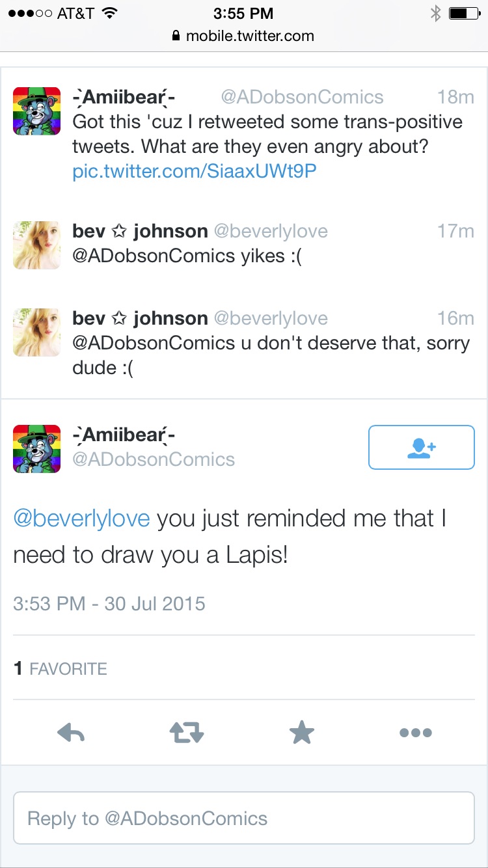
Task: Open the pic.twitter.com/SiaaxUWt9P link
Action: click(x=195, y=172)
